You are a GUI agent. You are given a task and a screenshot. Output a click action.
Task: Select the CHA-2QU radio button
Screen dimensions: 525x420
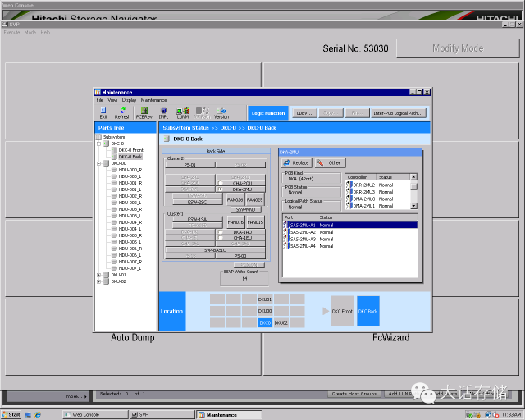click(x=221, y=184)
